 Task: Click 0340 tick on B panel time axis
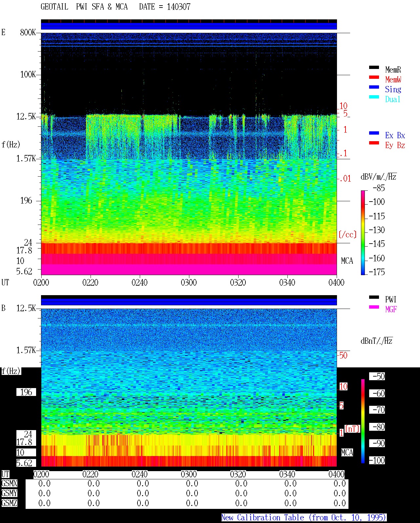coord(287,474)
